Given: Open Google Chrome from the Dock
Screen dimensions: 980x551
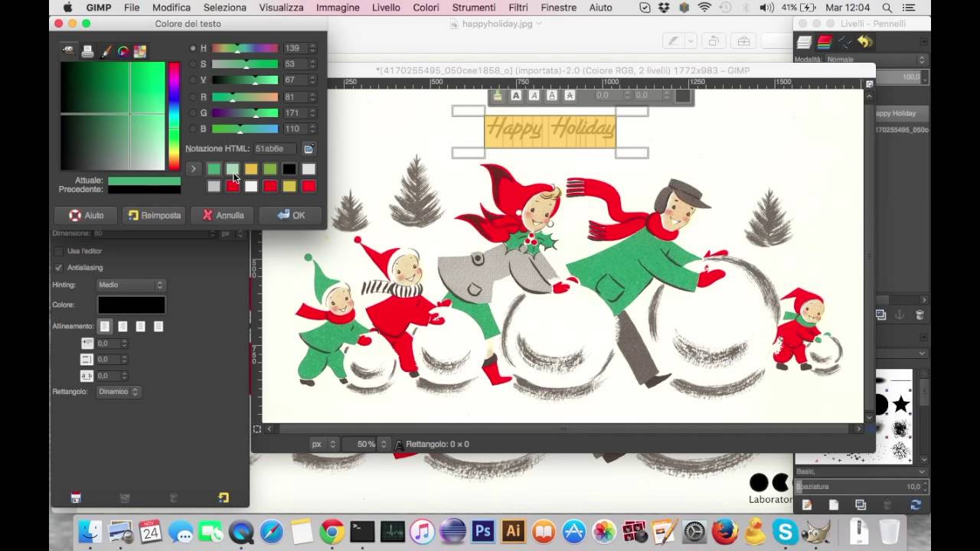Looking at the screenshot, I should pos(332,531).
